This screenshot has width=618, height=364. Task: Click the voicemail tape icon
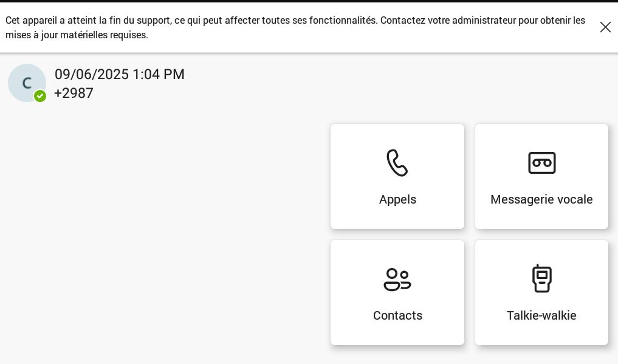(541, 163)
